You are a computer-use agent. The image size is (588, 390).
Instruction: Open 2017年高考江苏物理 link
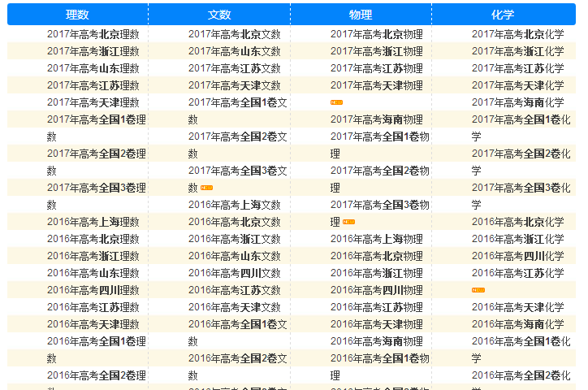click(x=376, y=68)
